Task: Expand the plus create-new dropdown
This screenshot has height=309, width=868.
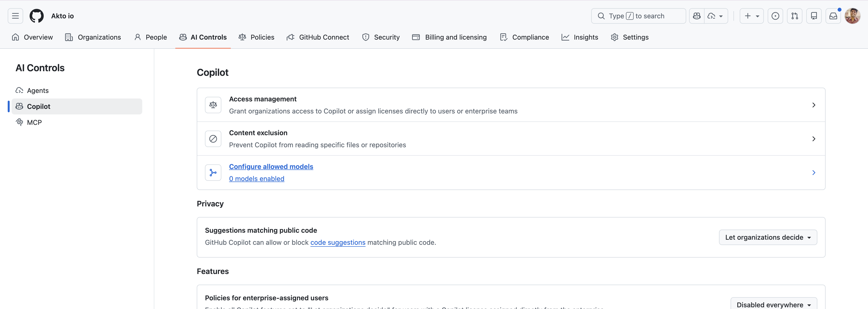Action: tap(751, 16)
